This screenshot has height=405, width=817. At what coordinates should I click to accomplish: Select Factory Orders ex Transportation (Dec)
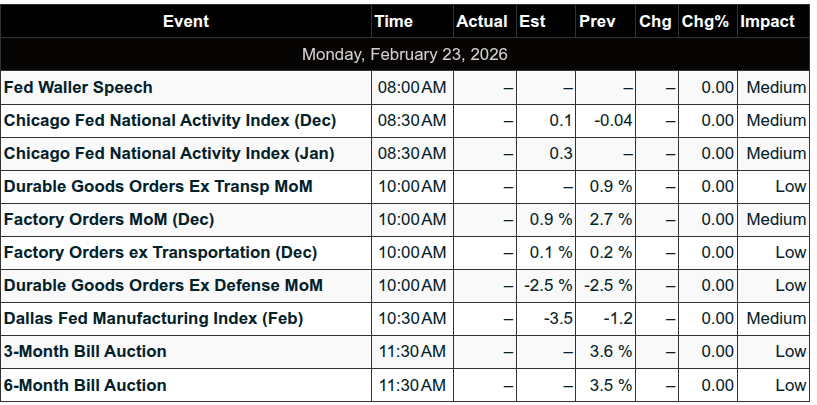click(x=160, y=252)
